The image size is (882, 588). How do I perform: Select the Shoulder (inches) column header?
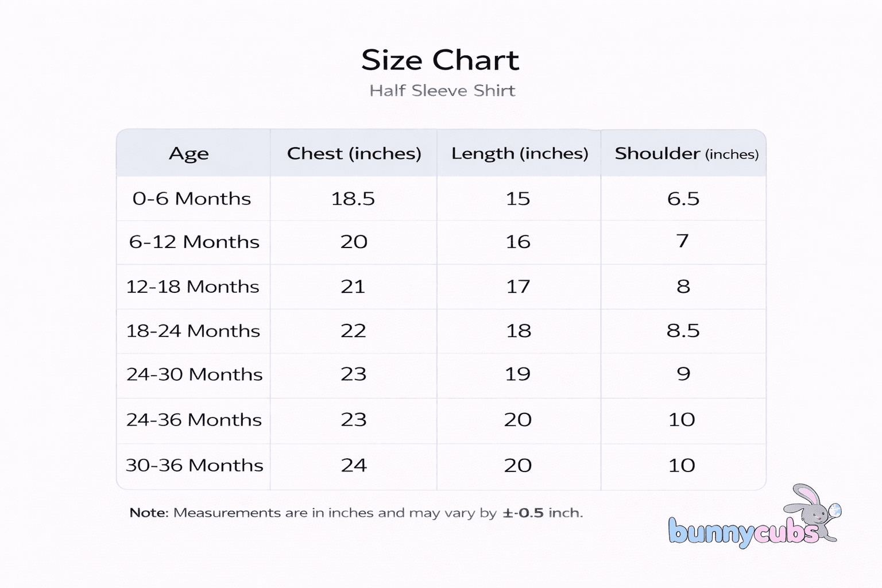[686, 154]
